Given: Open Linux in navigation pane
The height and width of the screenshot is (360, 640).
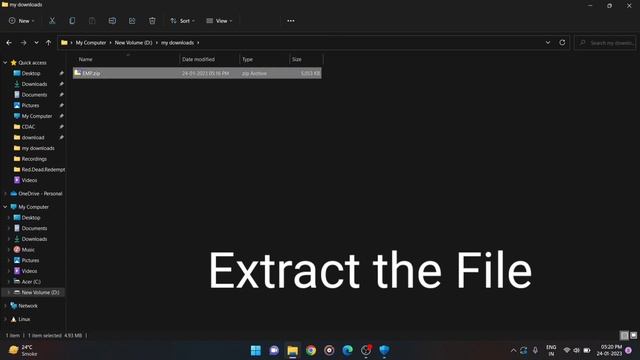Looking at the screenshot, I should 24,319.
